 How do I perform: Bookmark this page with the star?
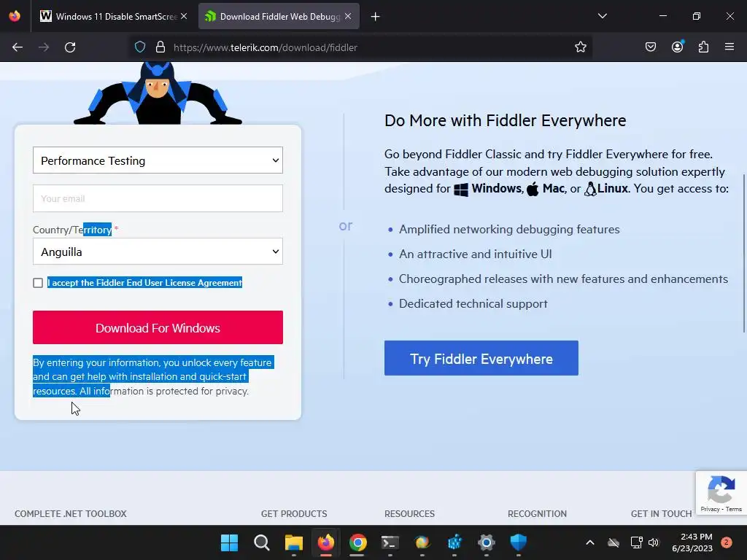click(580, 47)
